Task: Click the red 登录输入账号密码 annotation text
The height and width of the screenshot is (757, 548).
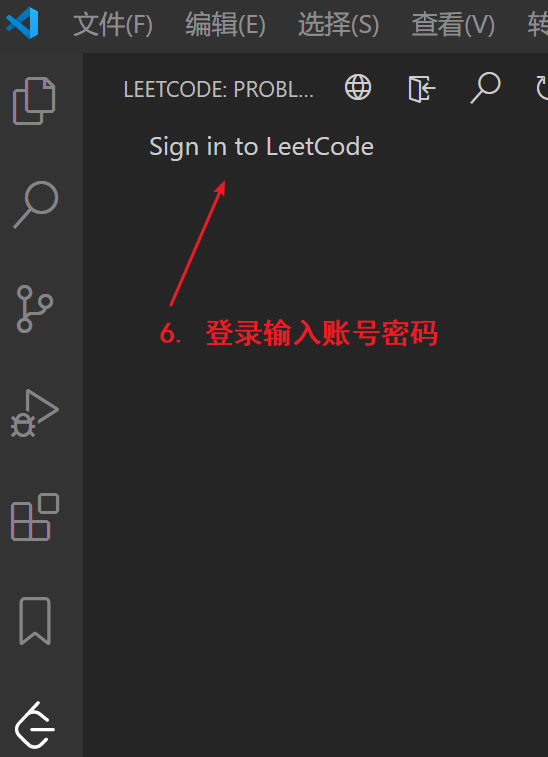Action: [322, 333]
